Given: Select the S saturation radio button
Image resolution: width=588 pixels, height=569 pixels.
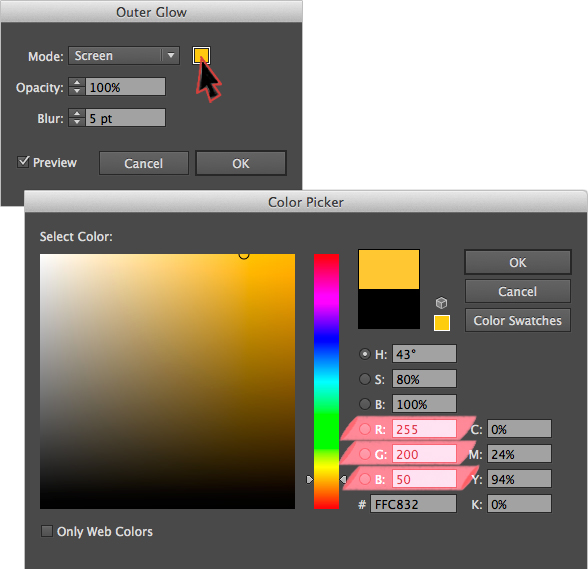Looking at the screenshot, I should (x=364, y=379).
